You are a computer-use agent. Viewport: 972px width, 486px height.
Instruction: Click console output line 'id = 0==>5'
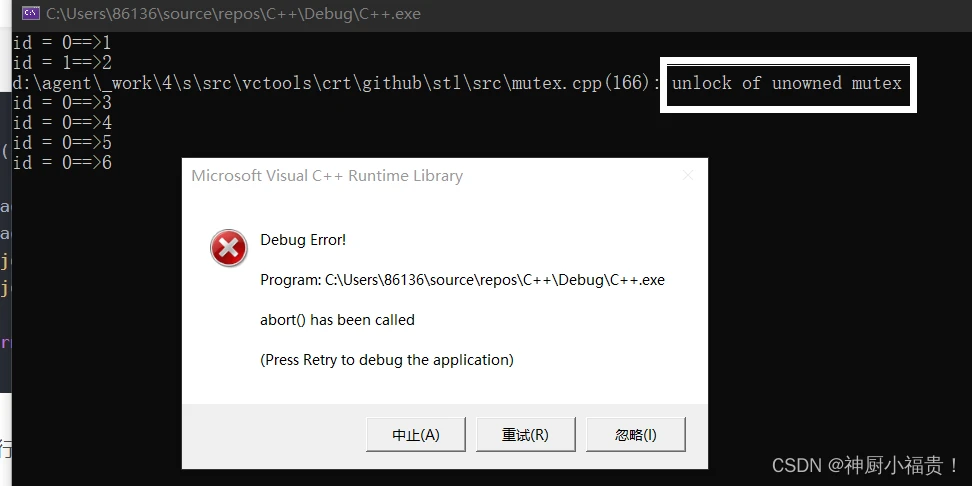(x=62, y=143)
